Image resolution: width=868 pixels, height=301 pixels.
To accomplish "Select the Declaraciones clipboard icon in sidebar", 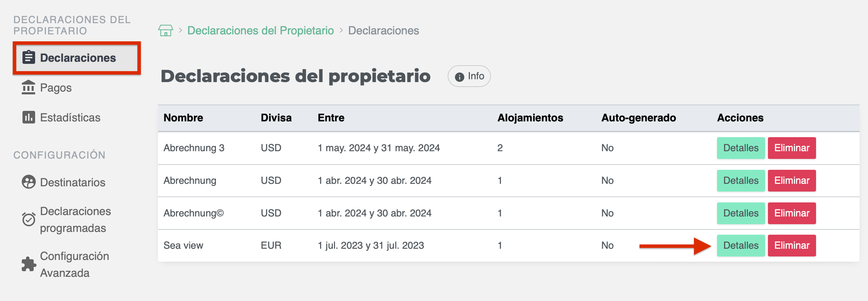I will [29, 57].
